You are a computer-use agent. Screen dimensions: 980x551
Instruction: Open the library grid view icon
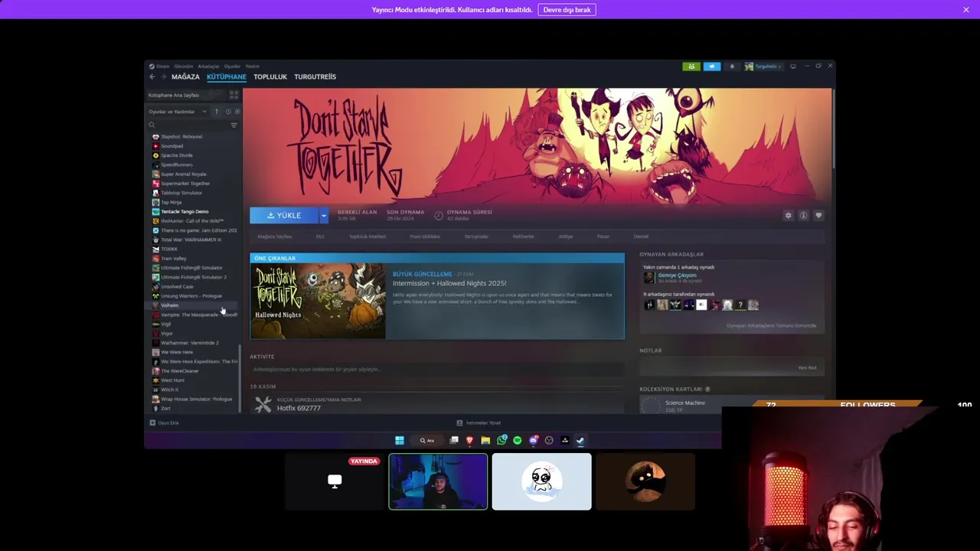tap(234, 95)
